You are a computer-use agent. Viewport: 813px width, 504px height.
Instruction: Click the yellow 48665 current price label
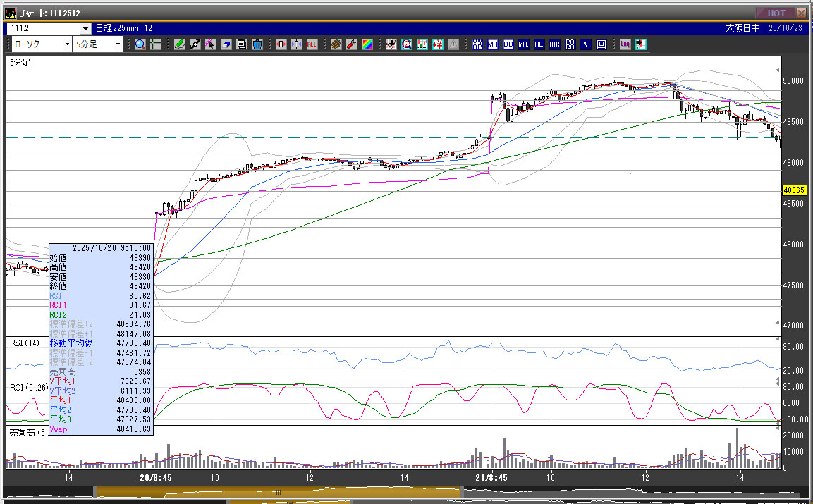coord(794,190)
